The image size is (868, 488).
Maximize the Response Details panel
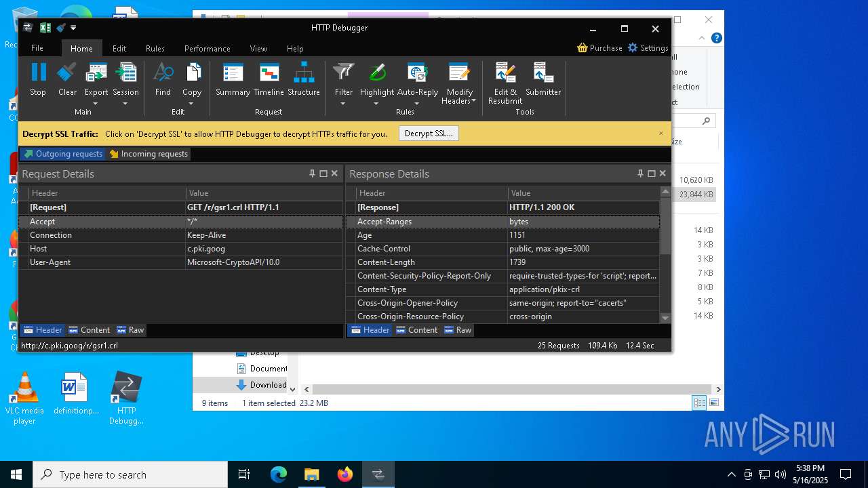pyautogui.click(x=652, y=174)
